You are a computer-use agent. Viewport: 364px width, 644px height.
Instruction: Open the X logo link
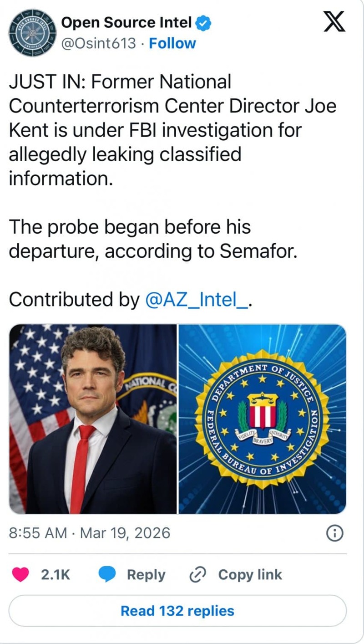(x=334, y=22)
